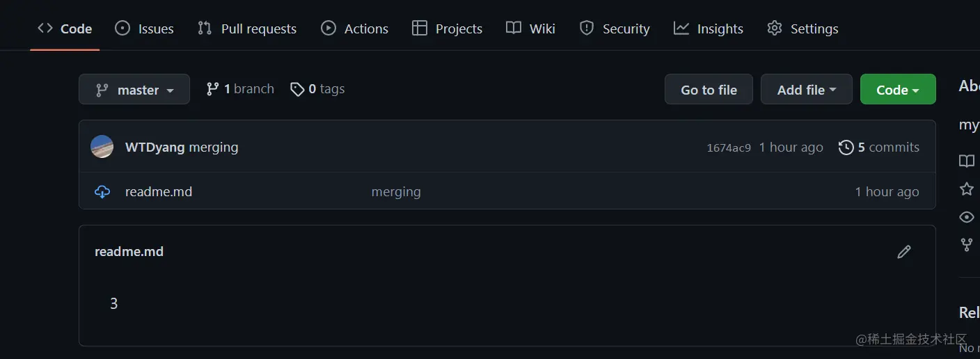Open the Settings tab
980x359 pixels.
click(803, 29)
